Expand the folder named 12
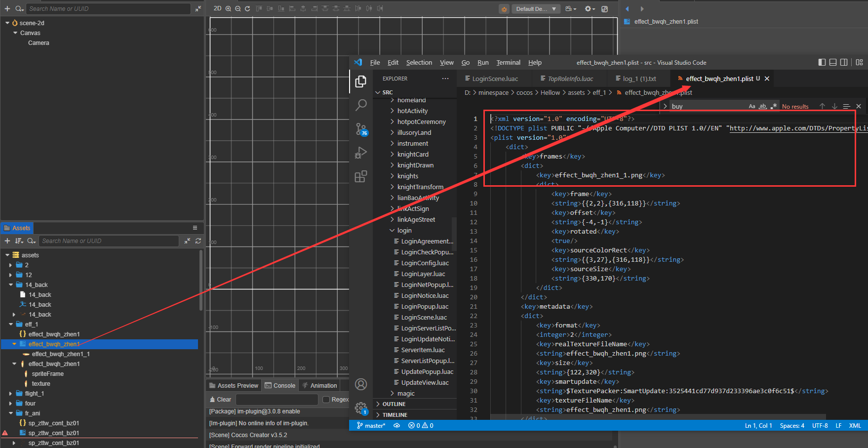Image resolution: width=868 pixels, height=448 pixels. [10, 275]
